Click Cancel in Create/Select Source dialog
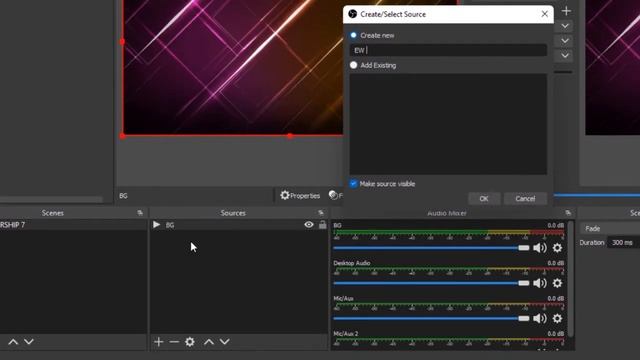 525,198
